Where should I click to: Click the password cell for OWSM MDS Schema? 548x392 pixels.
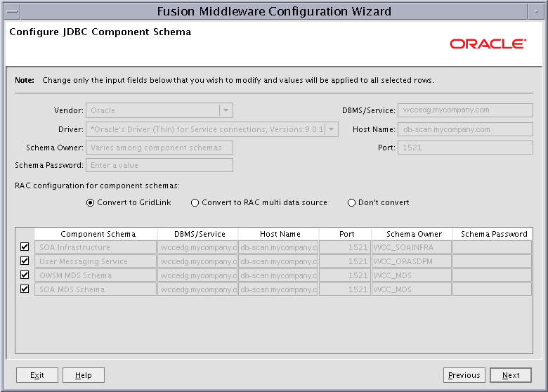(x=492, y=275)
